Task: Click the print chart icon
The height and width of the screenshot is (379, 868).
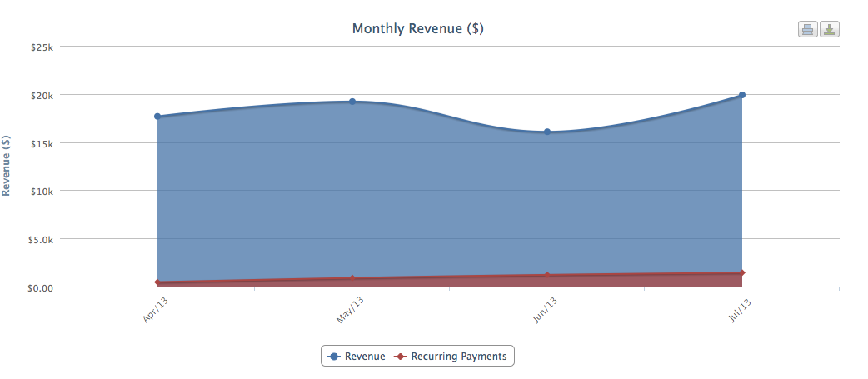Action: pyautogui.click(x=806, y=30)
